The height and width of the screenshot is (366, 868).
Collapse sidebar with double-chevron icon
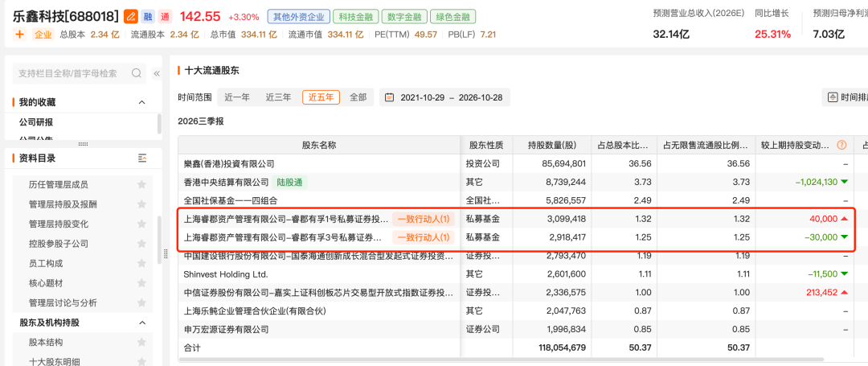click(x=157, y=73)
